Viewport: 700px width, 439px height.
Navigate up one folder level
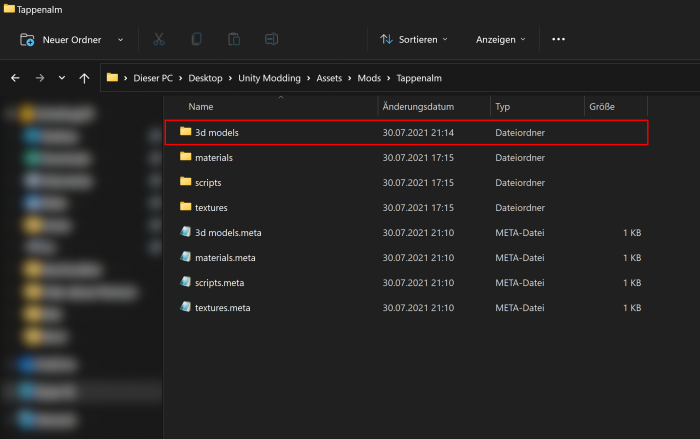[85, 77]
